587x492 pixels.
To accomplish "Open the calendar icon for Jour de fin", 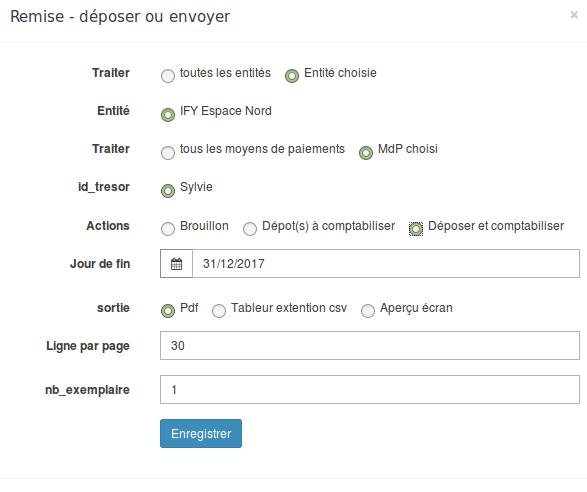I will [x=176, y=264].
